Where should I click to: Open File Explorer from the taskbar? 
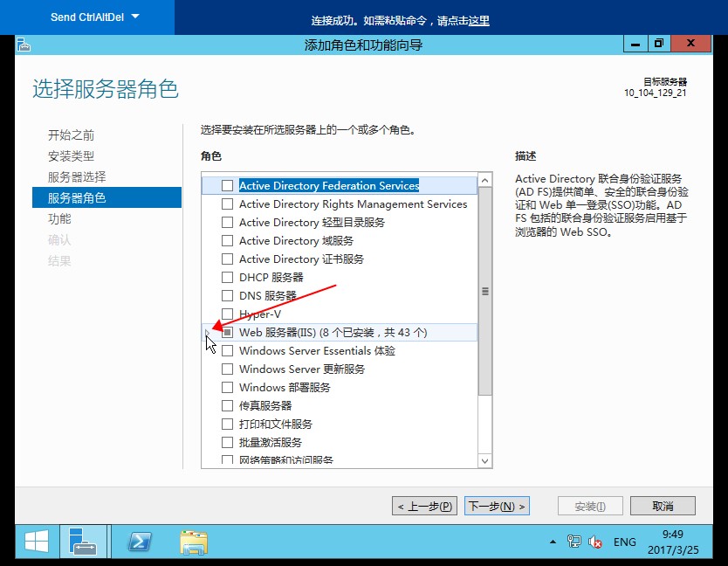click(194, 542)
